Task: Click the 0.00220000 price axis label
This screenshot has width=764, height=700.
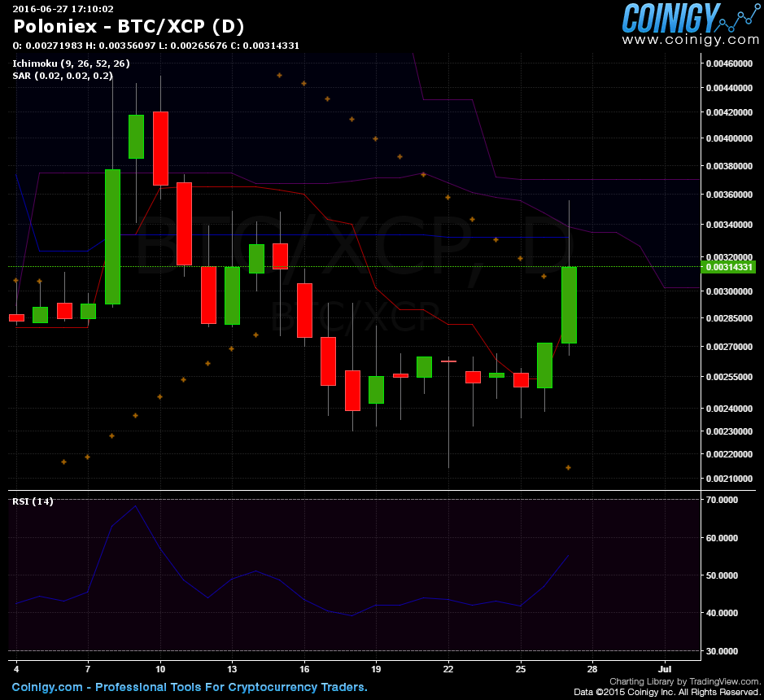Action: click(x=729, y=455)
